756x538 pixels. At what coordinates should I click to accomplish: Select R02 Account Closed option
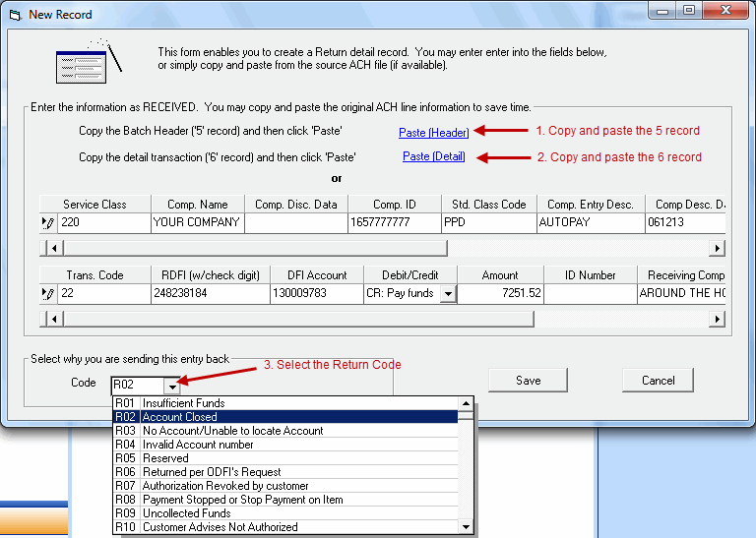[285, 417]
